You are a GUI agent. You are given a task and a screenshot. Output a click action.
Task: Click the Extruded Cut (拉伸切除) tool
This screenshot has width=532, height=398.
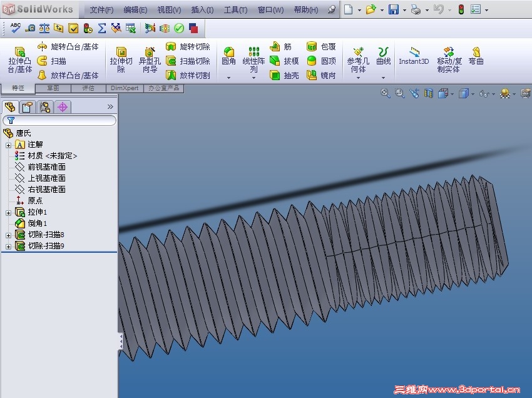[x=121, y=60]
